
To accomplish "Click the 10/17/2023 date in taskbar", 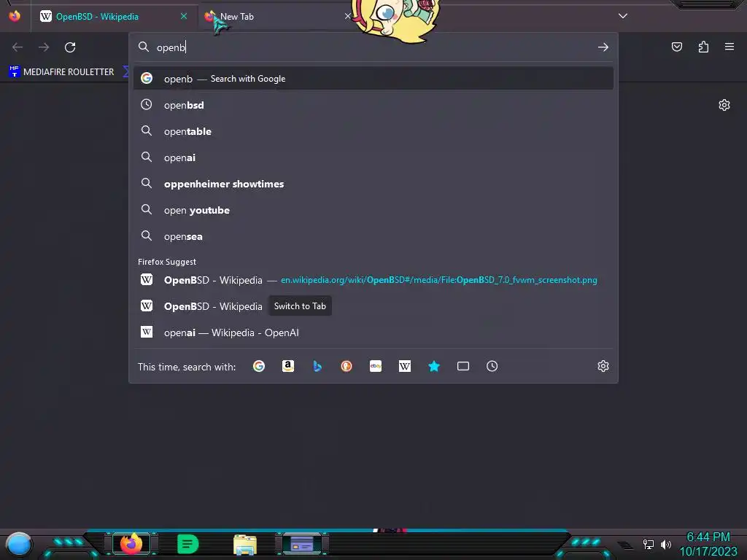I will click(708, 551).
